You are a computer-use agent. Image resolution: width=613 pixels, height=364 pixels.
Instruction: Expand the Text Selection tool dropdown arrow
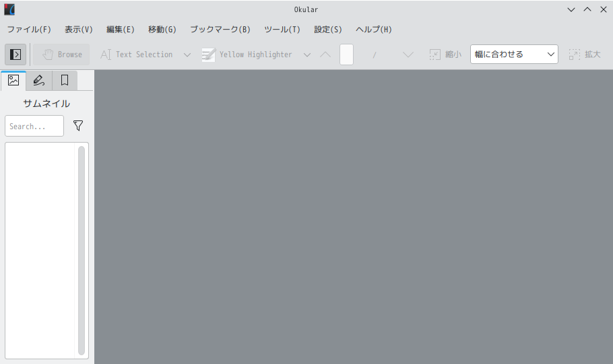pyautogui.click(x=187, y=54)
